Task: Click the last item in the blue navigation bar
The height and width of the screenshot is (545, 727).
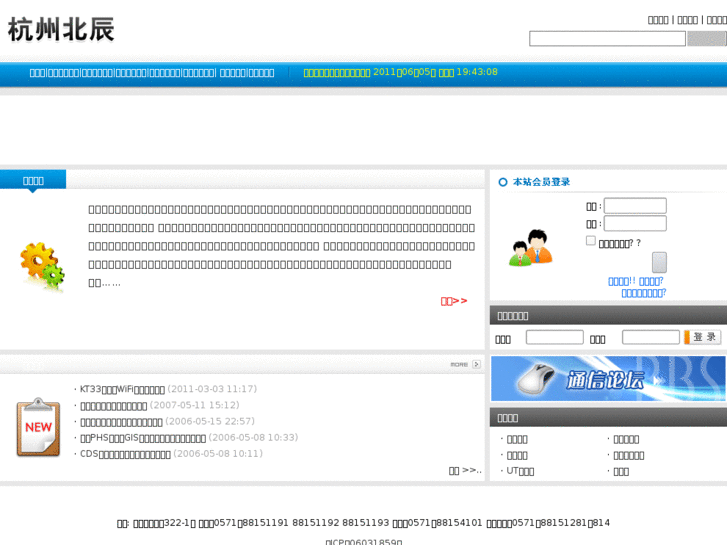Action: point(262,73)
